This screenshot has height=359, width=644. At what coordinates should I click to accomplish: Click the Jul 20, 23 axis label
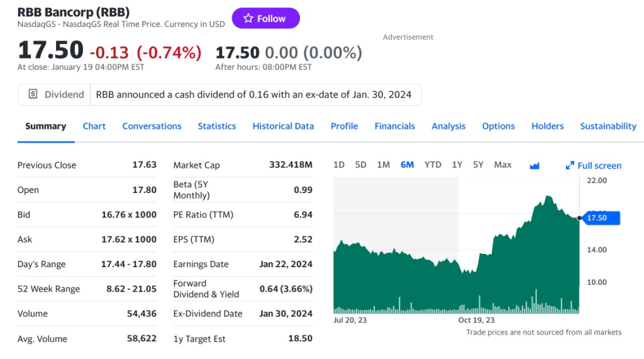tap(350, 320)
